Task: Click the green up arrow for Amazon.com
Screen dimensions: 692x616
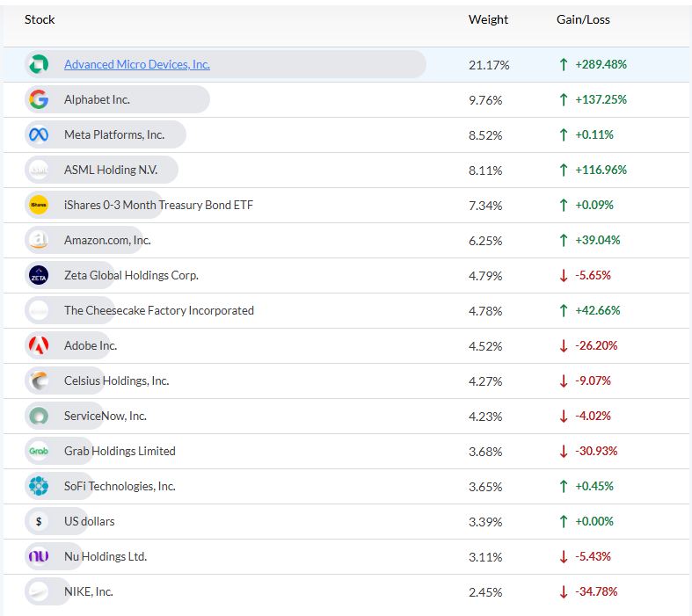Action: [563, 240]
